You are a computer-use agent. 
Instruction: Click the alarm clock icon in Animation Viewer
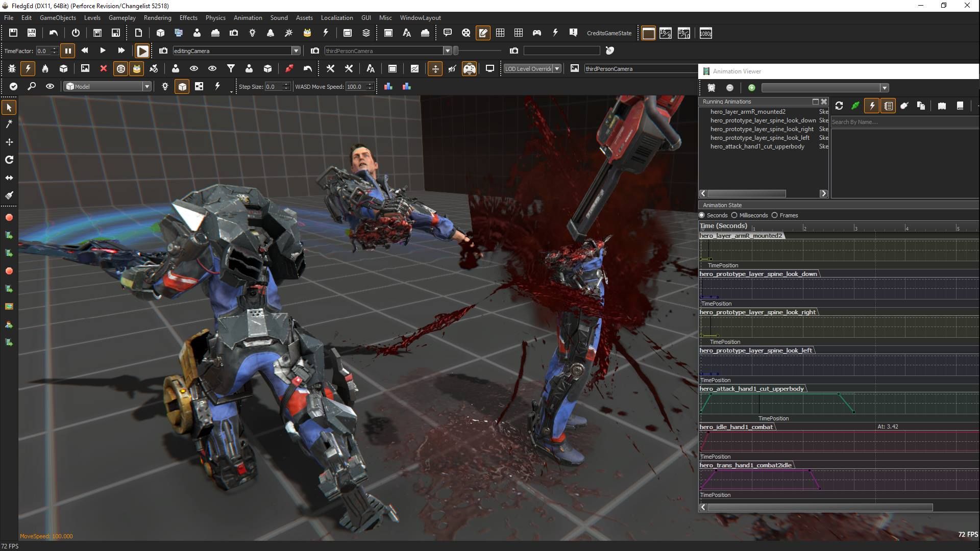(x=711, y=87)
